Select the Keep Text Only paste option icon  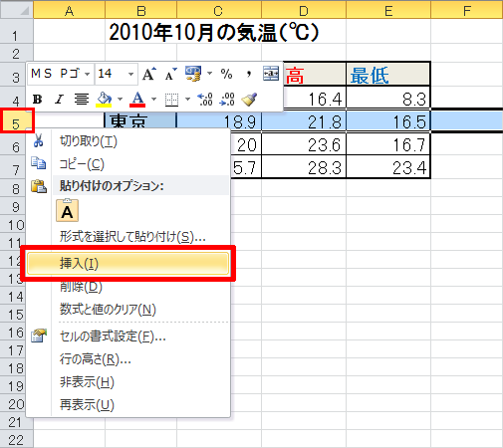click(67, 210)
